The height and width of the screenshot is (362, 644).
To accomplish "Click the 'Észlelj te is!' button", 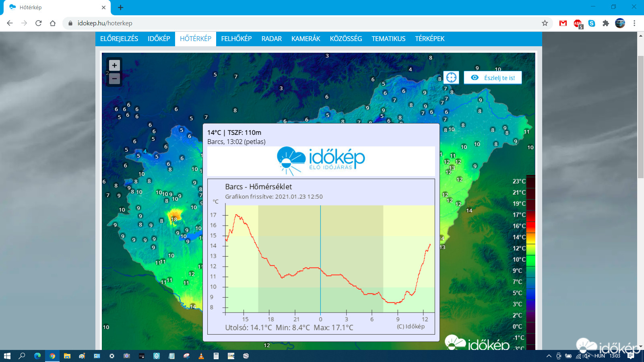I will 493,78.
